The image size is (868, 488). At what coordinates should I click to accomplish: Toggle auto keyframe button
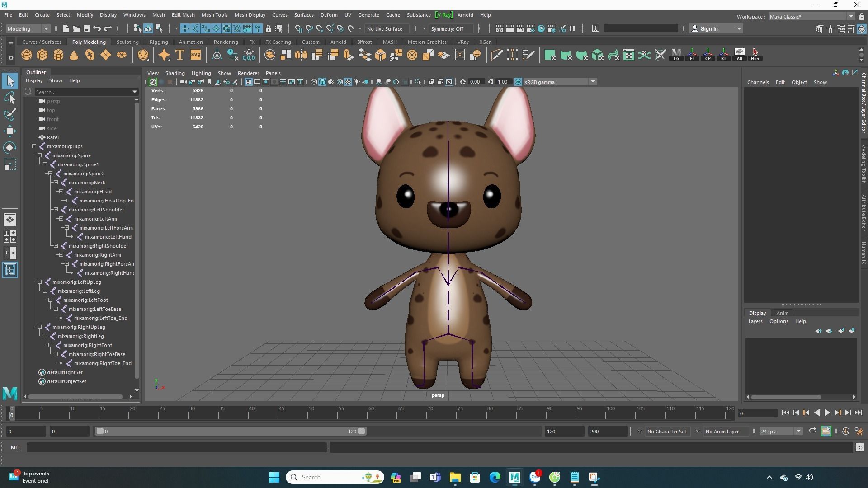click(845, 431)
